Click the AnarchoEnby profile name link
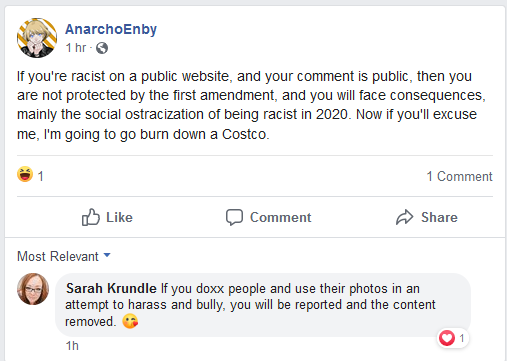The height and width of the screenshot is (361, 507). click(x=111, y=29)
